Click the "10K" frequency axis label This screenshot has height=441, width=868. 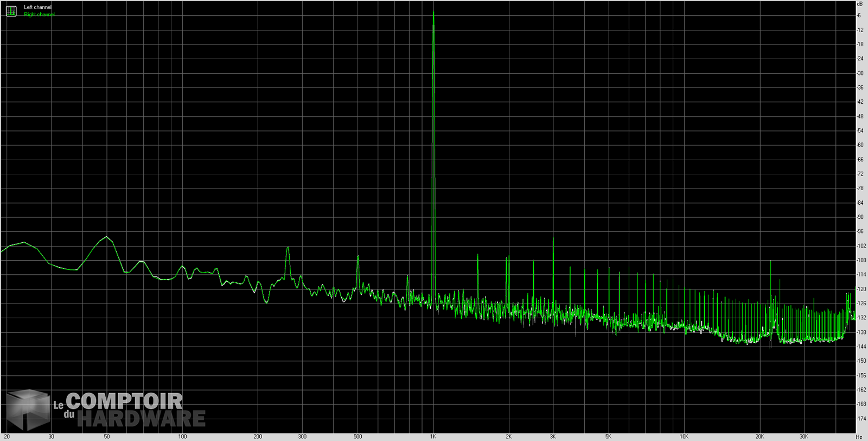tap(684, 437)
